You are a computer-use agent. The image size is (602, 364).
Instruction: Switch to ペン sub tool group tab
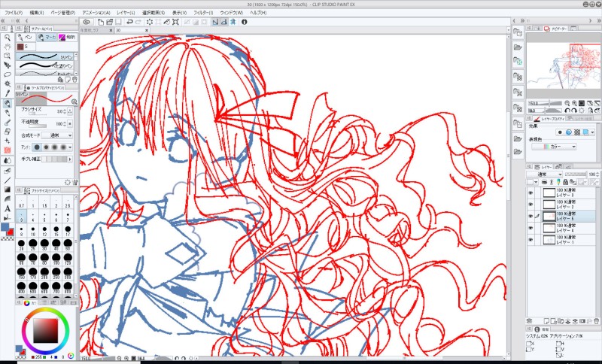[x=26, y=37]
